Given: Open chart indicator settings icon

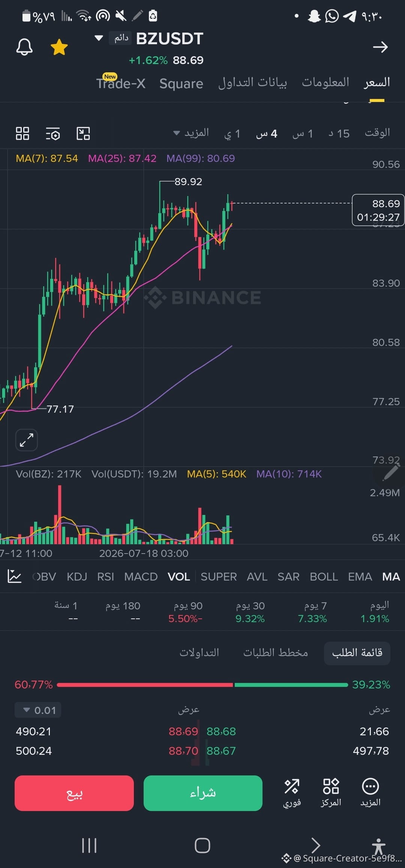Looking at the screenshot, I should tap(53, 133).
